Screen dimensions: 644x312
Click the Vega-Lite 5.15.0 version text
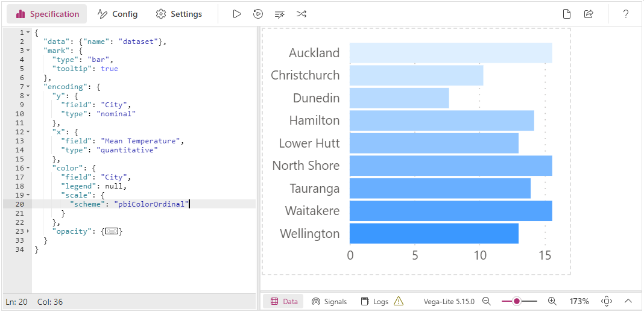pyautogui.click(x=449, y=301)
